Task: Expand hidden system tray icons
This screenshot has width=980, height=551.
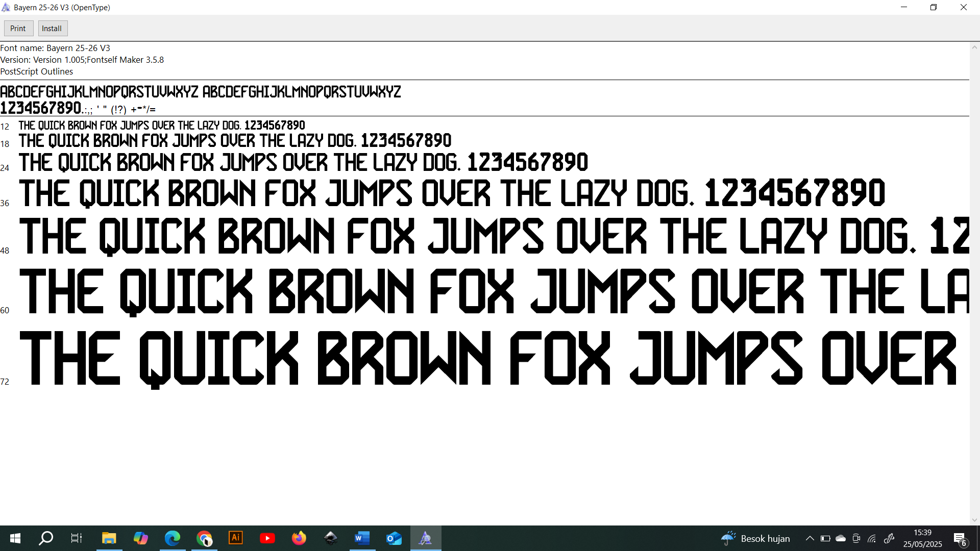Action: (810, 538)
